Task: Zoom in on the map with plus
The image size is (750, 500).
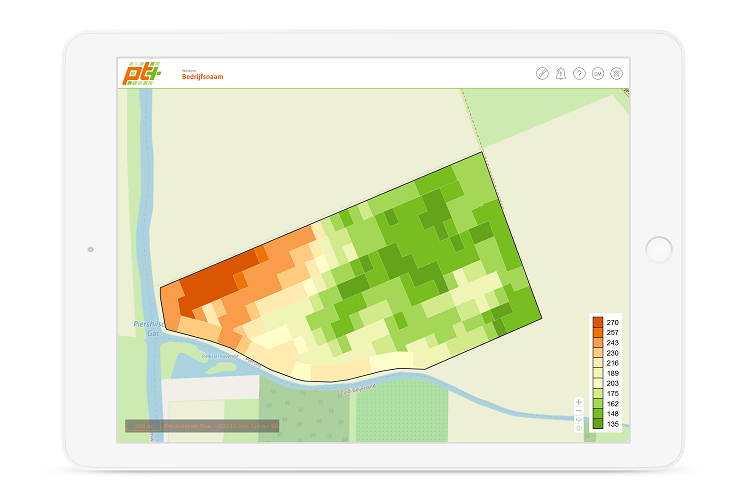Action: (x=579, y=402)
